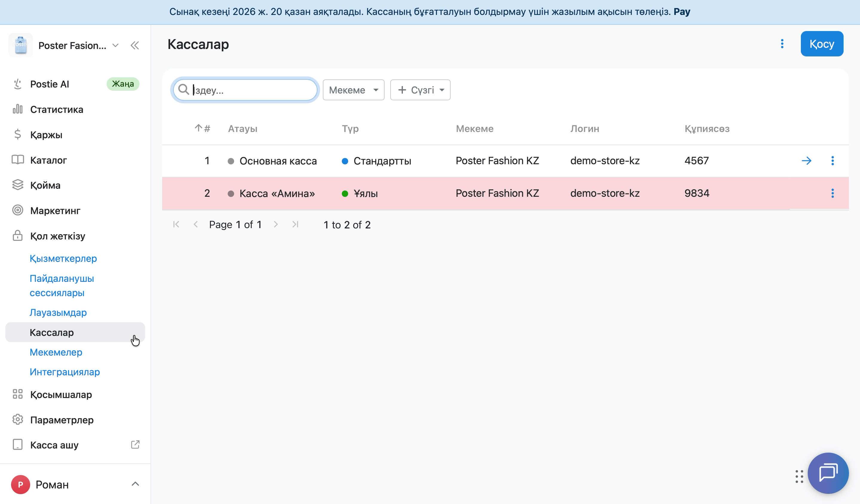Image resolution: width=860 pixels, height=504 pixels.
Task: Go to the last page
Action: tap(295, 224)
